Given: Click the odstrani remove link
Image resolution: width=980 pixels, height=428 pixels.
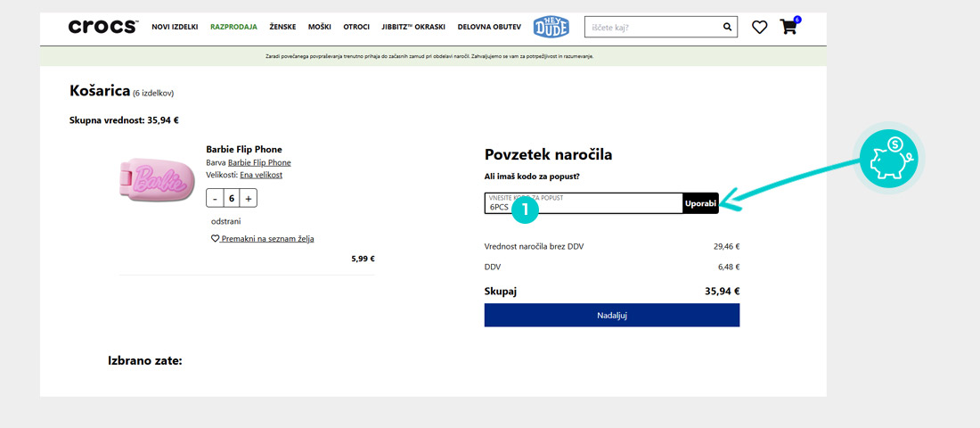Looking at the screenshot, I should click(x=225, y=221).
